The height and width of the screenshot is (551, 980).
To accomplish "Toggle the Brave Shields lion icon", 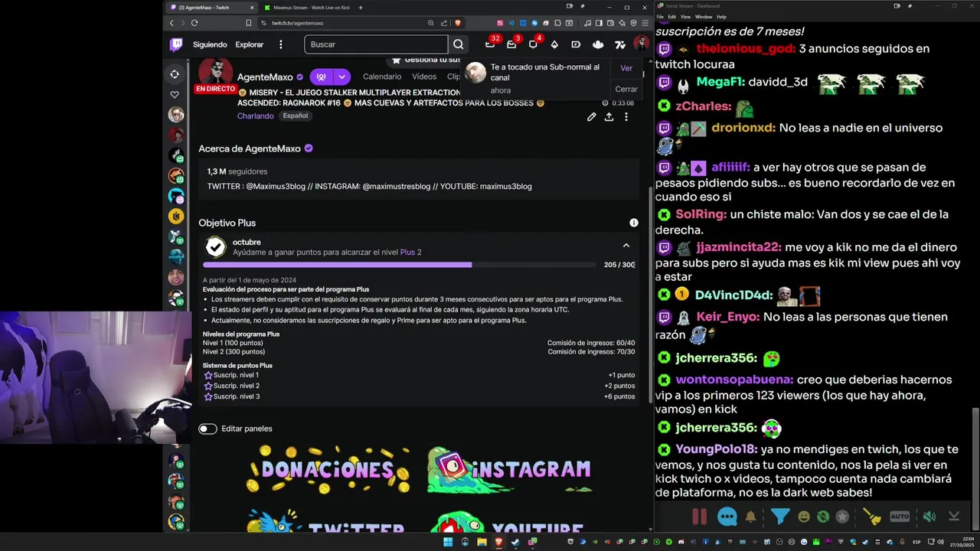I will point(458,23).
